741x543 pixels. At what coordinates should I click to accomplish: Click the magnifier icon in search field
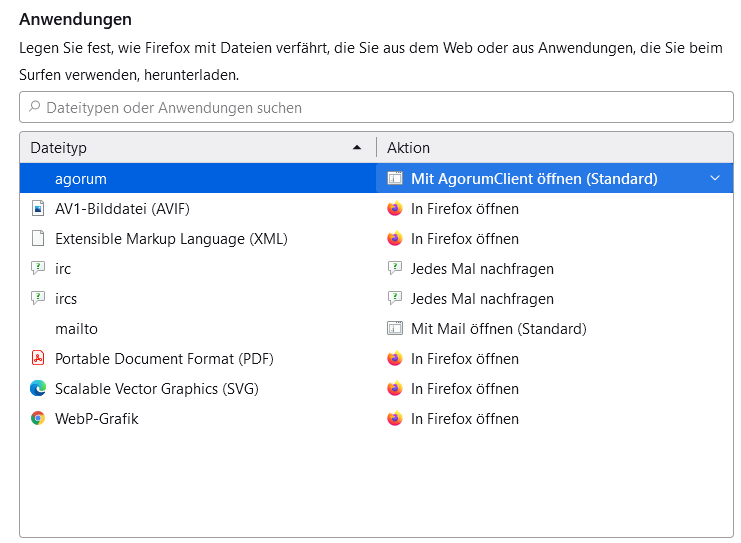coord(34,107)
